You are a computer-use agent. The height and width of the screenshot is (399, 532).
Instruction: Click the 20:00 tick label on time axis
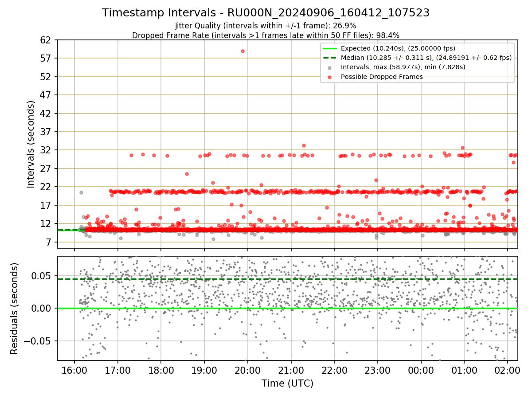(247, 369)
